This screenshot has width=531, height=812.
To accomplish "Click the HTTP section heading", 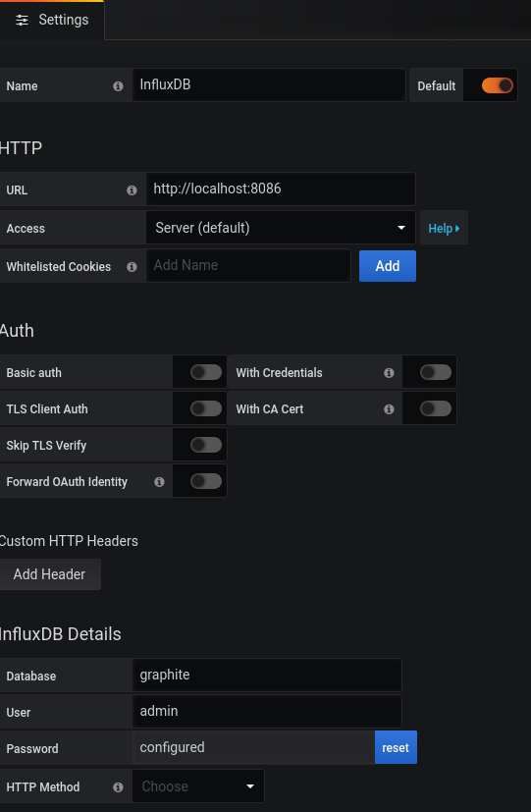I will coord(21,148).
